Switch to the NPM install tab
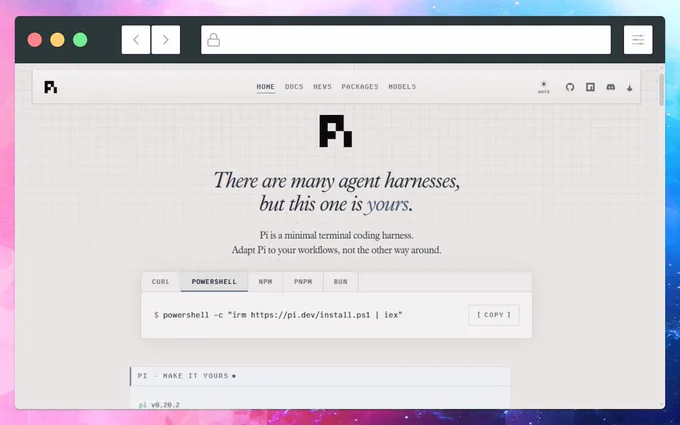 click(265, 282)
